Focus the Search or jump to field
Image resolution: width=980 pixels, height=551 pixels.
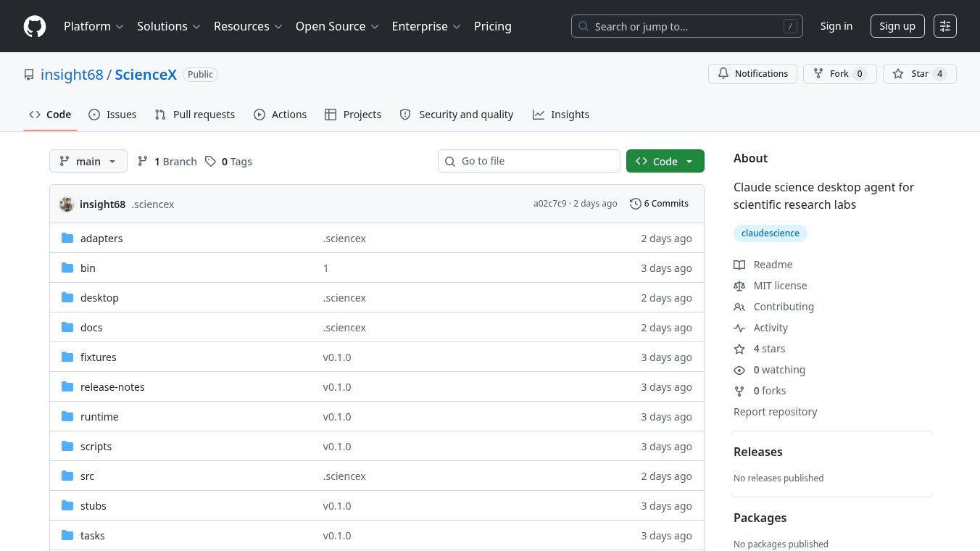(687, 26)
